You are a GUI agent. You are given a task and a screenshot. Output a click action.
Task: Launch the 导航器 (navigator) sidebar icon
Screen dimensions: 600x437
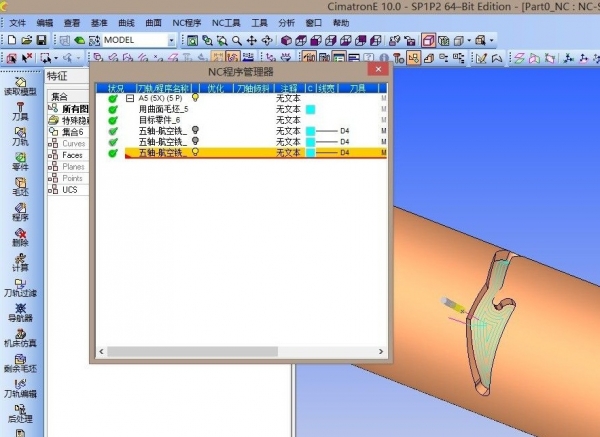coord(20,313)
